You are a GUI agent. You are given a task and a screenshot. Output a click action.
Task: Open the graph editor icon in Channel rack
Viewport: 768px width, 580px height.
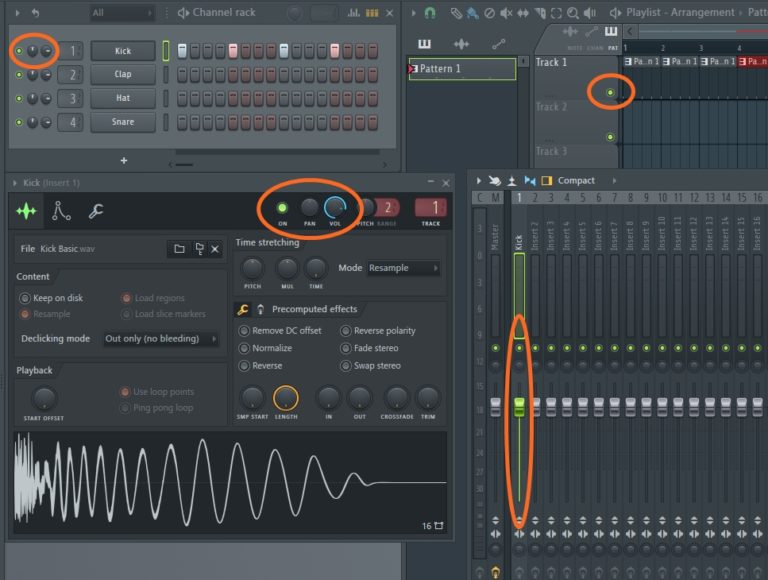click(x=353, y=13)
